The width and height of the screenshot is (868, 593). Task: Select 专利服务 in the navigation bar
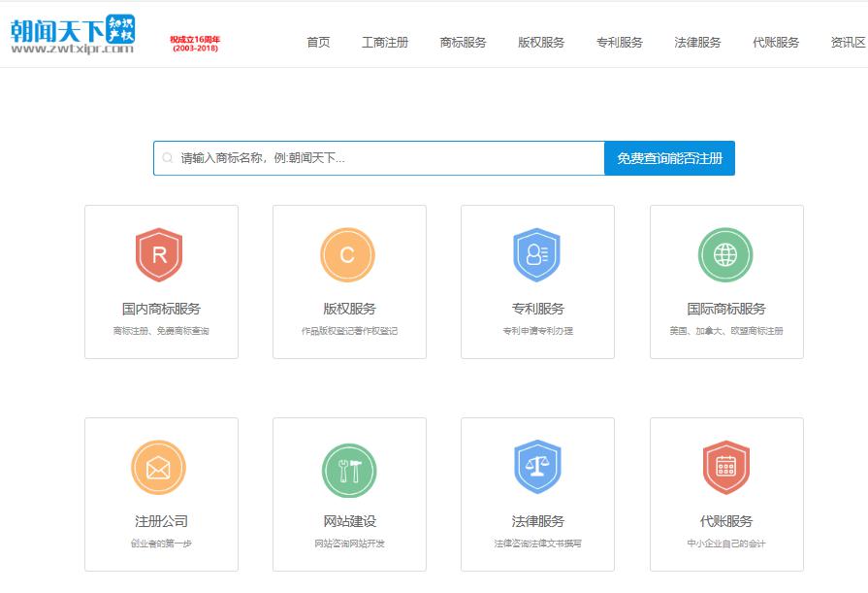tap(620, 43)
